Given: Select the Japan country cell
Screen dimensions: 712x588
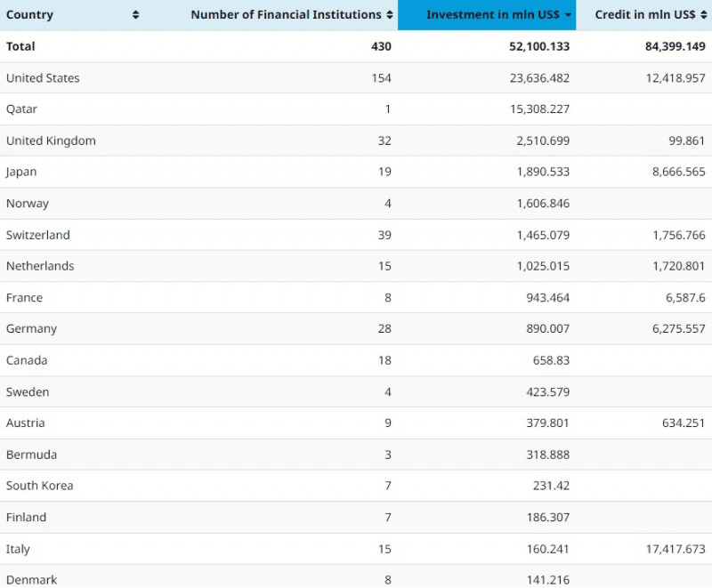Looking at the screenshot, I should [21, 172].
